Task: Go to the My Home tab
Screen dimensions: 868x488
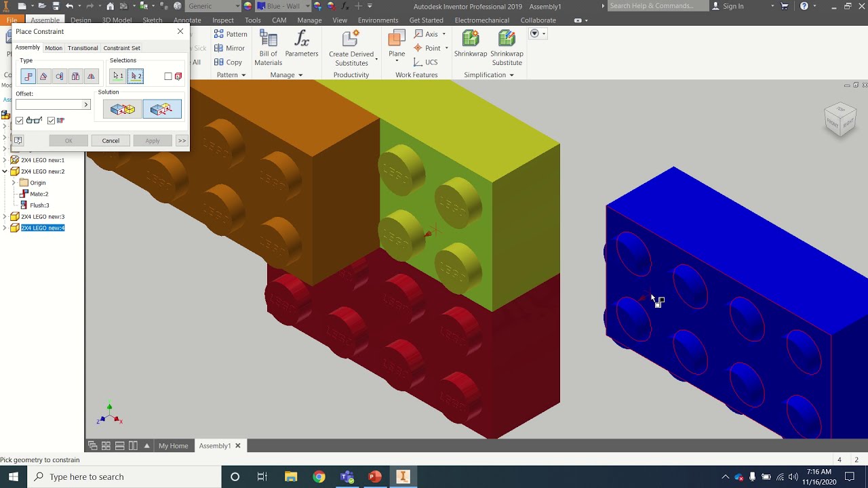Action: point(174,446)
